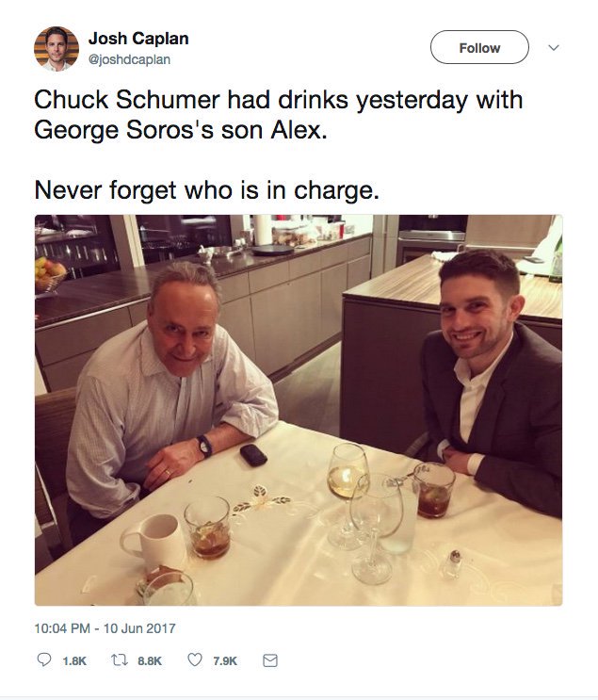
Task: Click the black phone on the table in photo
Action: (253, 456)
